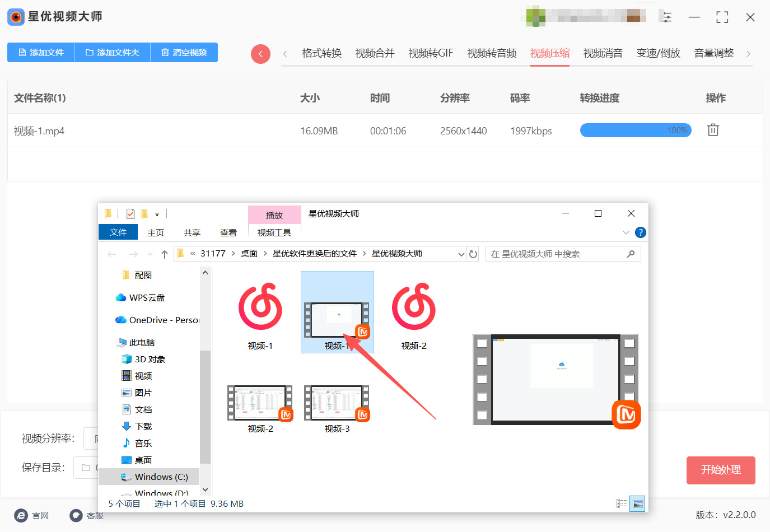
Task: Click the properties checkmark quick access icon
Action: (x=130, y=214)
